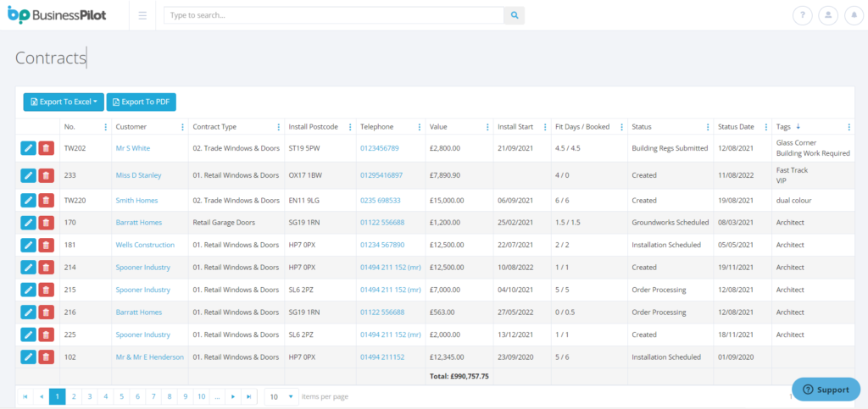Go to page 10 of contracts

tap(202, 396)
